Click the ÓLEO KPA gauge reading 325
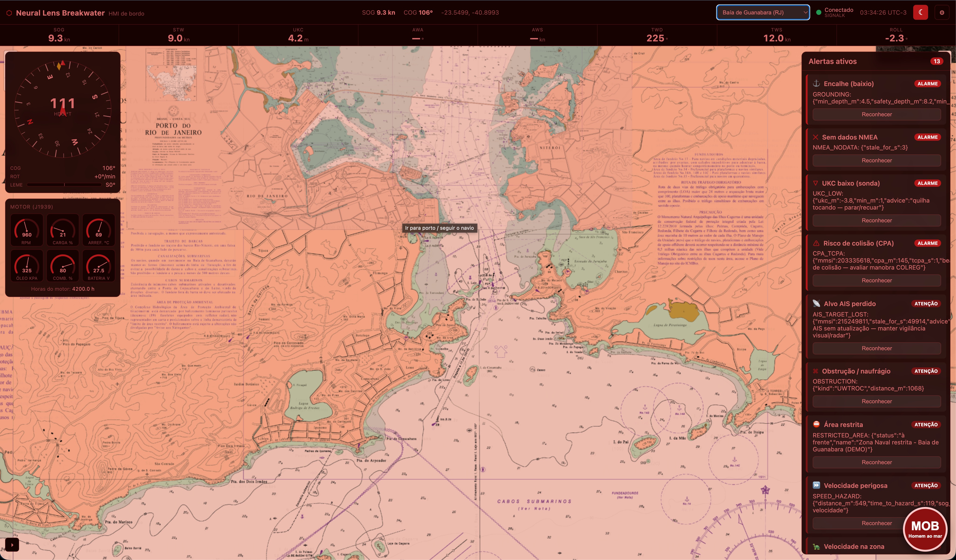Viewport: 956px width, 560px height. pos(27,266)
